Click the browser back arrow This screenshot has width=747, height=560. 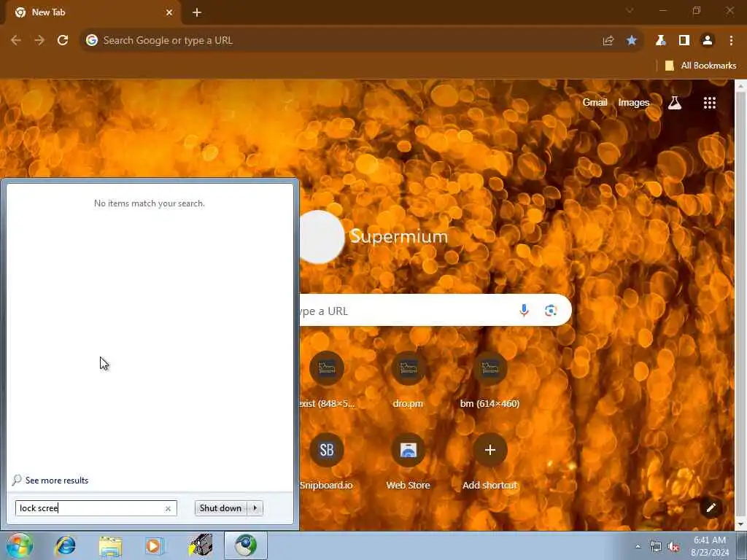click(x=16, y=41)
